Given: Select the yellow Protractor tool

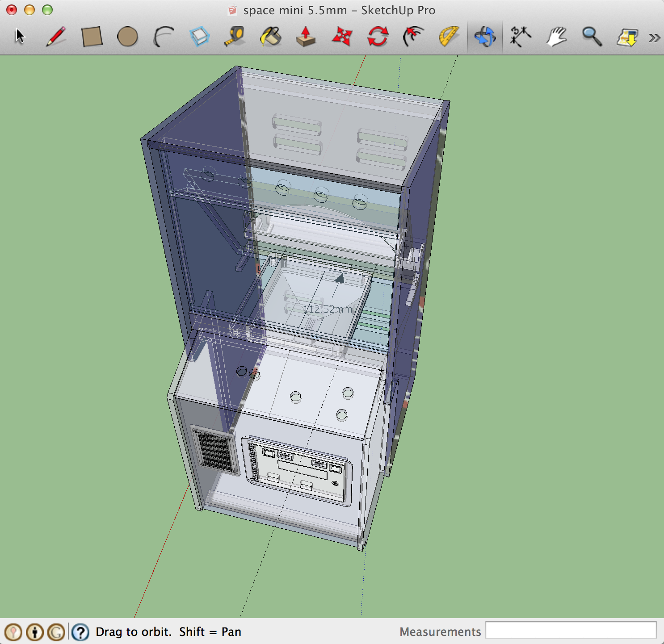Looking at the screenshot, I should coord(449,37).
